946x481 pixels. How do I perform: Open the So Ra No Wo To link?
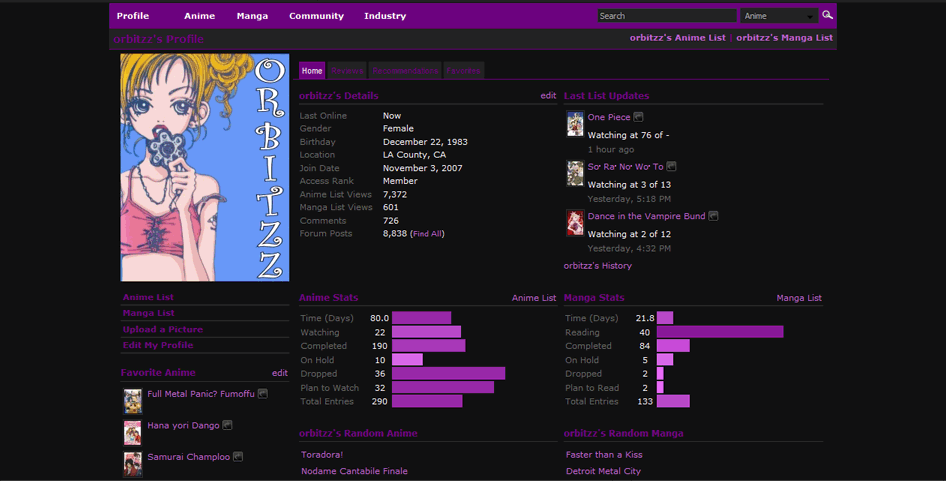click(x=626, y=167)
